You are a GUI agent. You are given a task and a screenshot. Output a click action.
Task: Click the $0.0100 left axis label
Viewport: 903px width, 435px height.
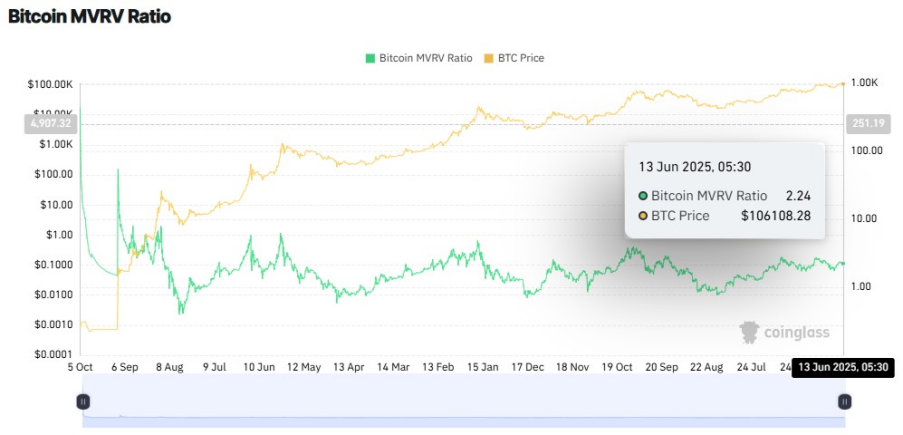pyautogui.click(x=53, y=294)
